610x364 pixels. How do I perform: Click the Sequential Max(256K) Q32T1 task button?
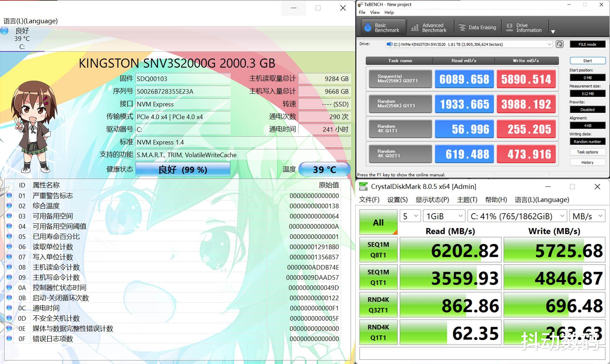(x=400, y=79)
